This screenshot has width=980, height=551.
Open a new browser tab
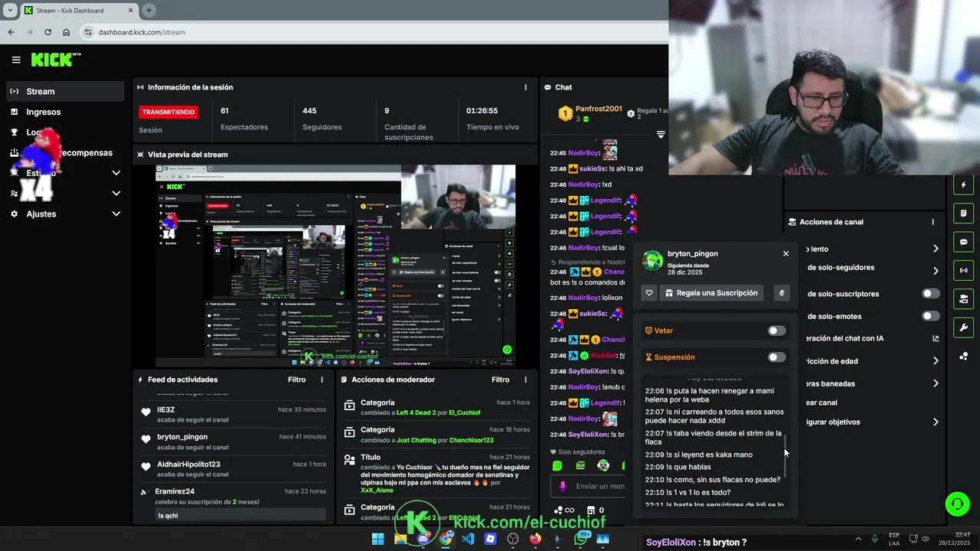(149, 10)
